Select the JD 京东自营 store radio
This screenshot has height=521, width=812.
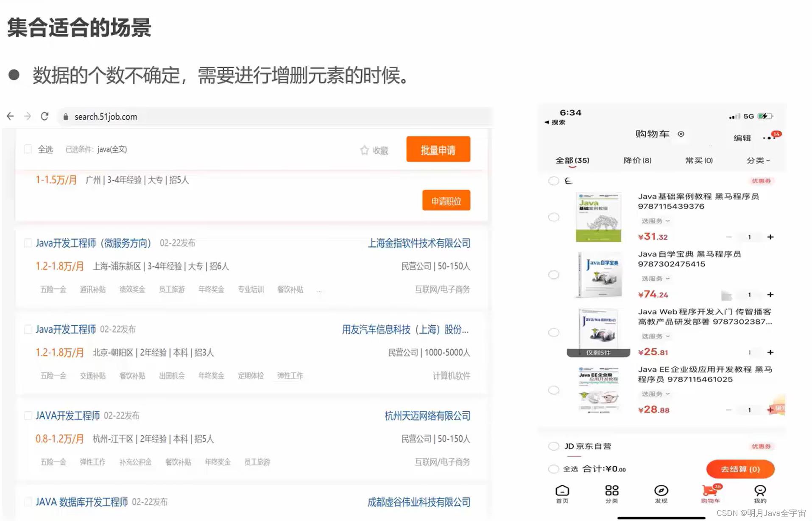click(x=554, y=446)
